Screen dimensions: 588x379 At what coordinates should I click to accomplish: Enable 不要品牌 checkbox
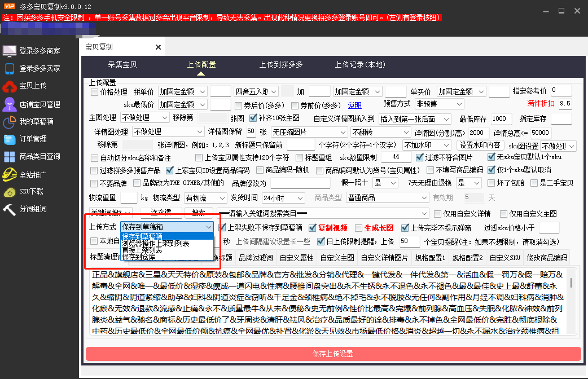(x=94, y=183)
